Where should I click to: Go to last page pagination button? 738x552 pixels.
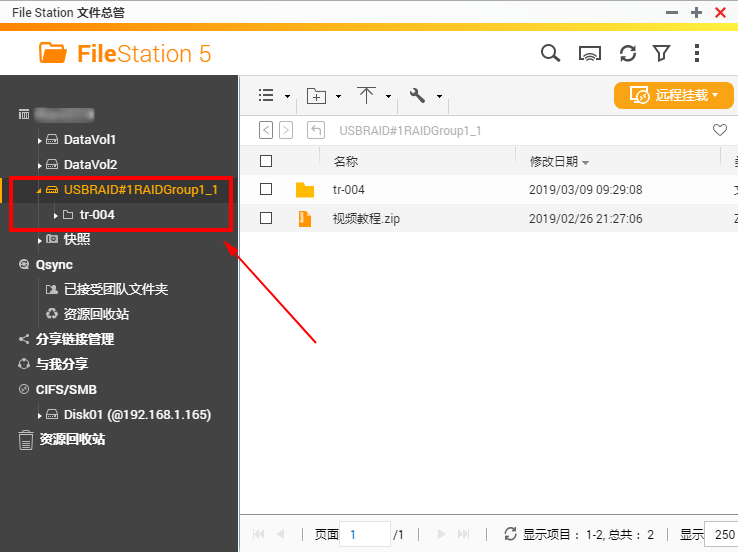pos(464,534)
